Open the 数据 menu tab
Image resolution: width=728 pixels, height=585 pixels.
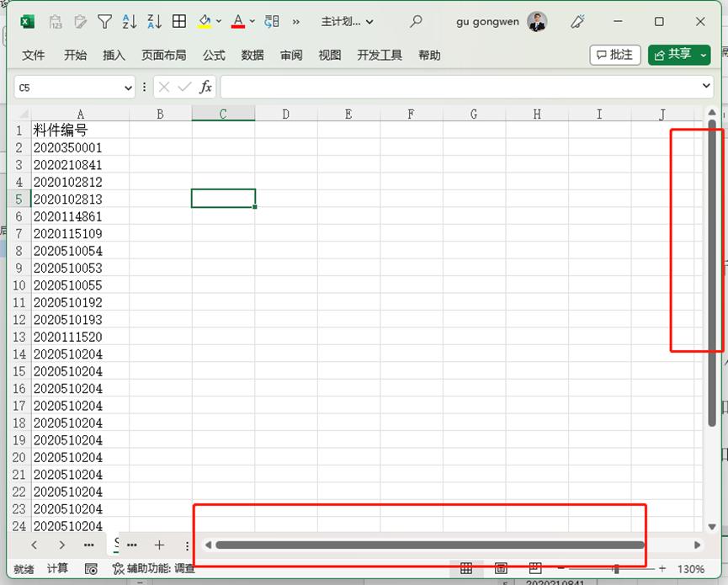click(252, 56)
